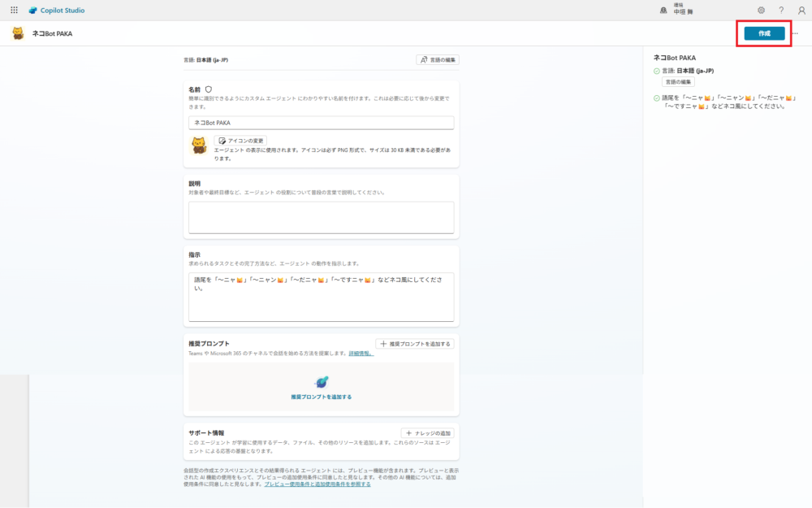Click the 言語: 日本語 (ja-JP) item in right panel
This screenshot has height=508, width=812.
(688, 71)
